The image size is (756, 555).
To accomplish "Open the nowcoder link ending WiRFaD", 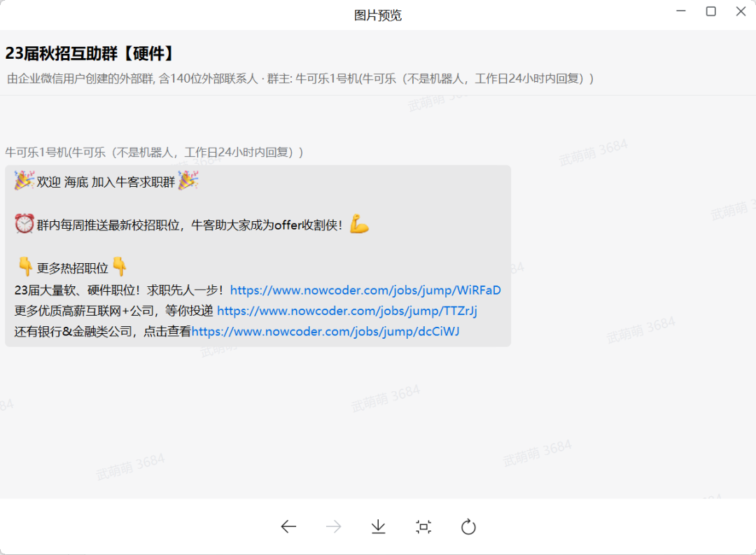I will point(365,290).
